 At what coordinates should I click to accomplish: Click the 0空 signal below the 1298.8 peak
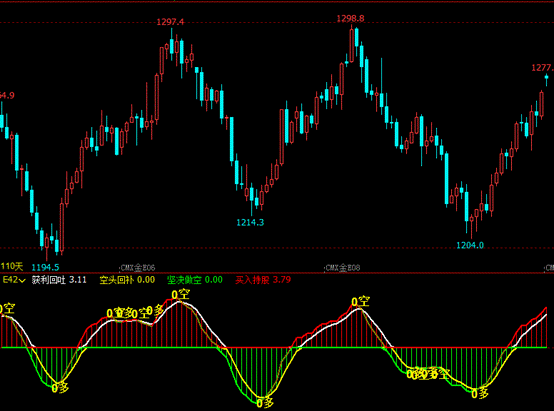point(360,301)
